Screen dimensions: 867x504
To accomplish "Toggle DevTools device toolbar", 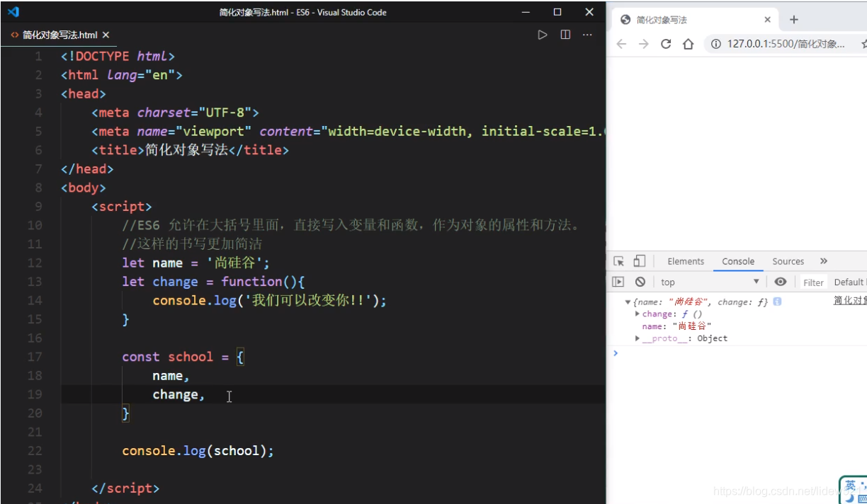I will pos(640,261).
